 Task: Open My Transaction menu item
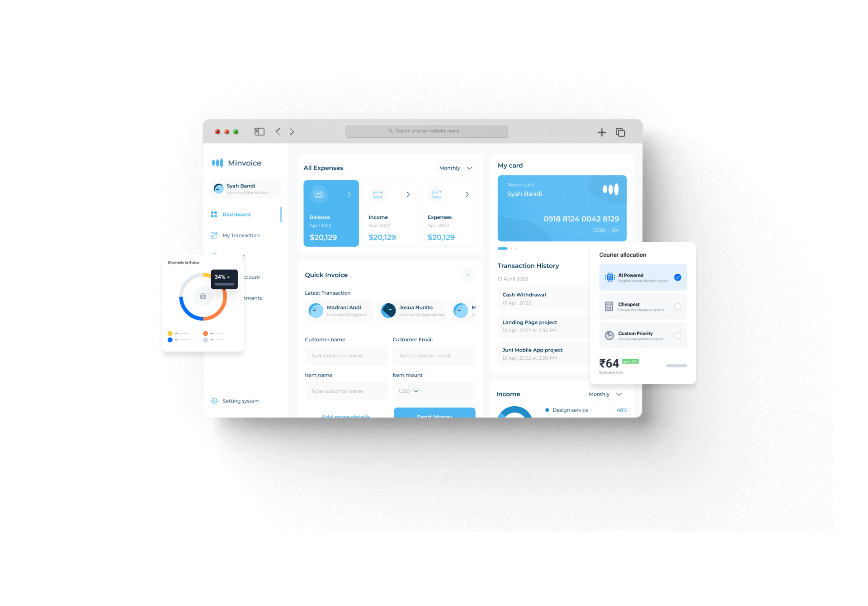click(x=241, y=235)
